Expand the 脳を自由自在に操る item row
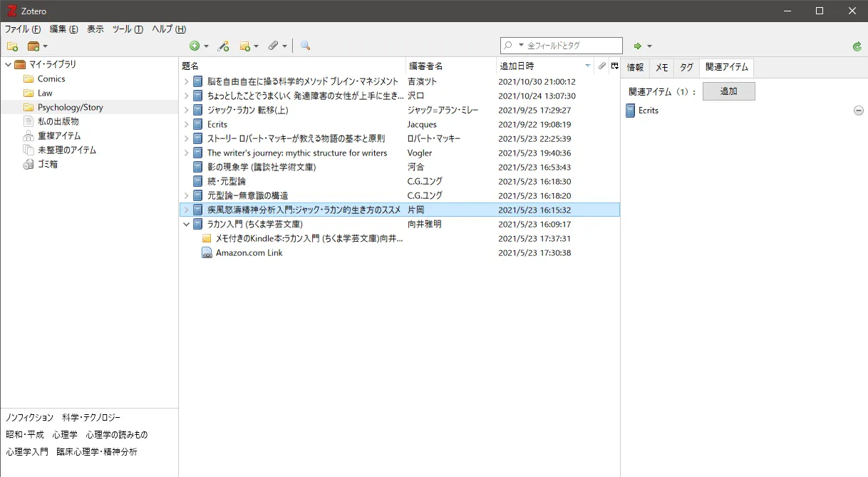868x477 pixels. click(x=187, y=81)
